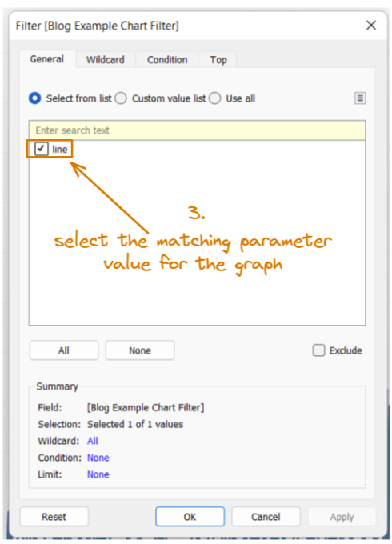Close the Filter dialog with X
Screen dimensions: 392x544
[371, 26]
